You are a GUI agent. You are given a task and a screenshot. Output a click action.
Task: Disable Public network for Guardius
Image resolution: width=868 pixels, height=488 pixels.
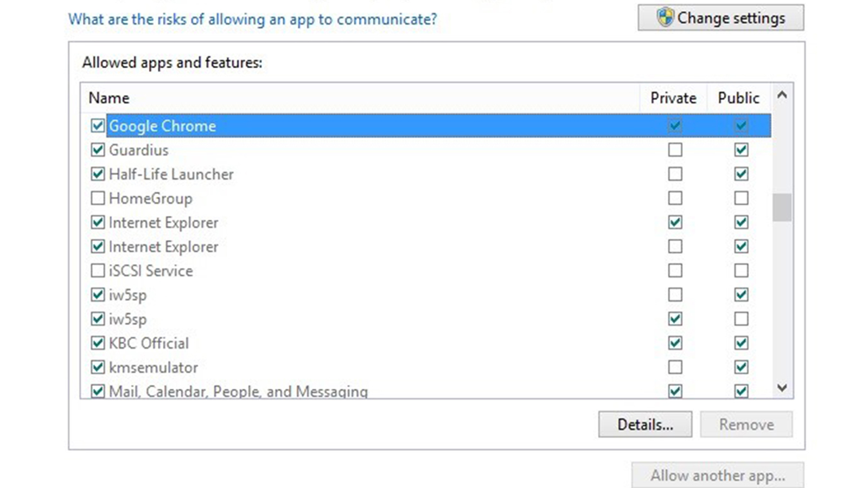point(741,150)
